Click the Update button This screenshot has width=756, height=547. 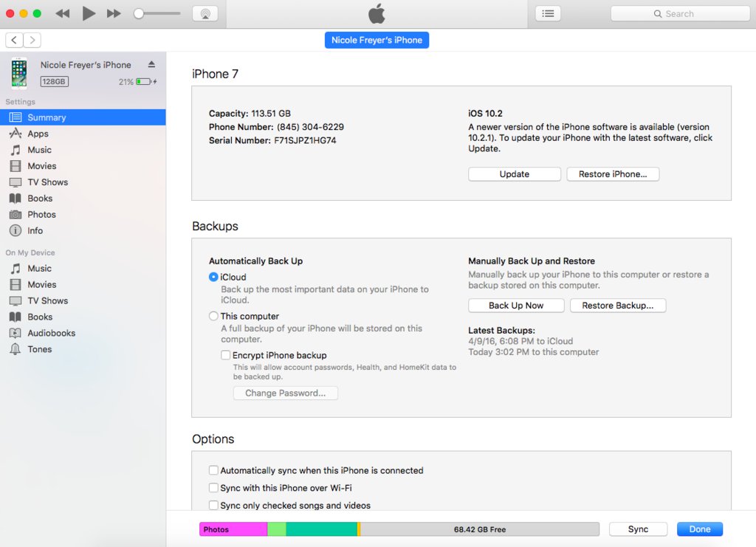515,174
